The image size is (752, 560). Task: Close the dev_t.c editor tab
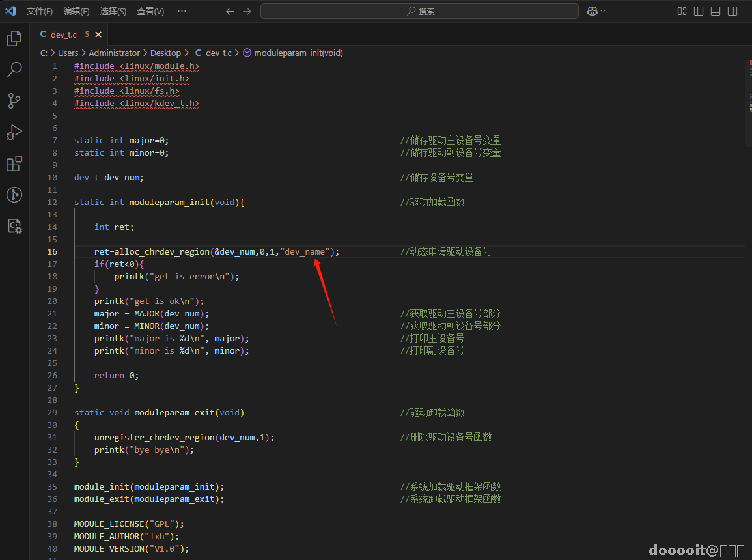tap(98, 35)
